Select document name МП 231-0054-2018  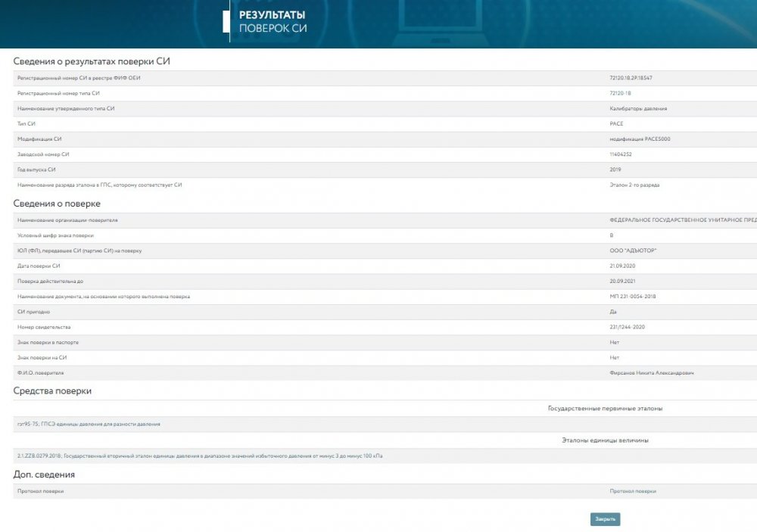[632, 296]
